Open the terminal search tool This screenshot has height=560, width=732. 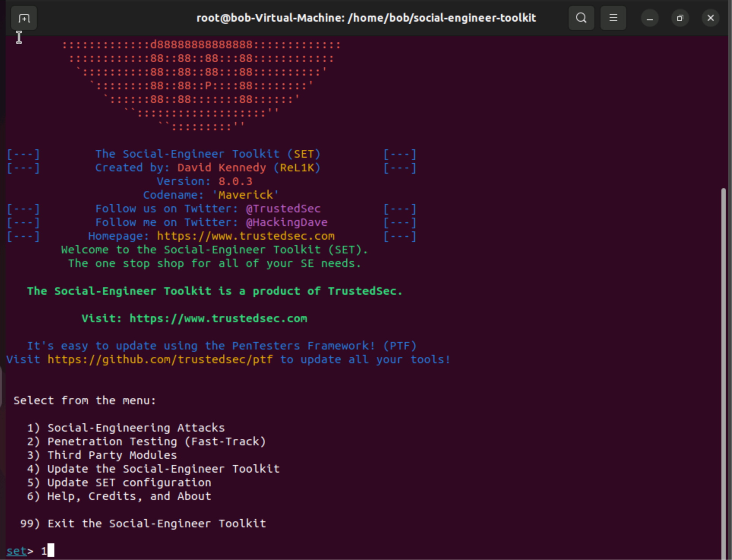point(581,18)
